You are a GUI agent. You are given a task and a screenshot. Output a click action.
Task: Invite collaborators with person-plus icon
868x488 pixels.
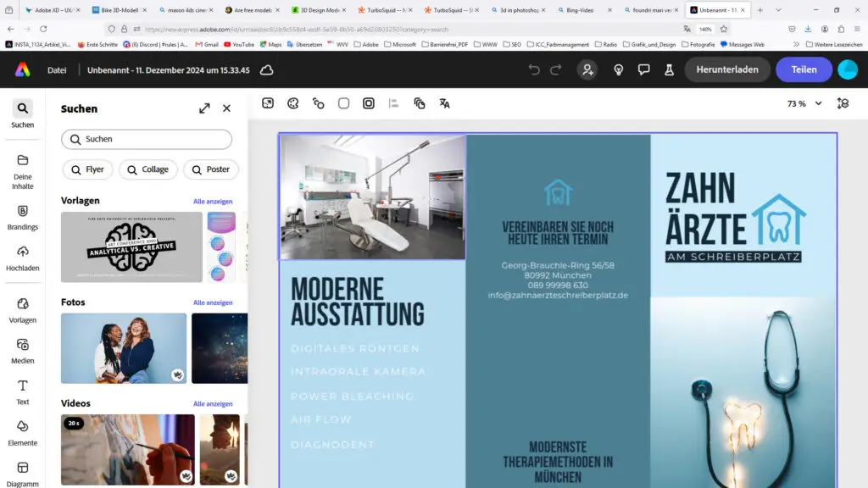587,69
